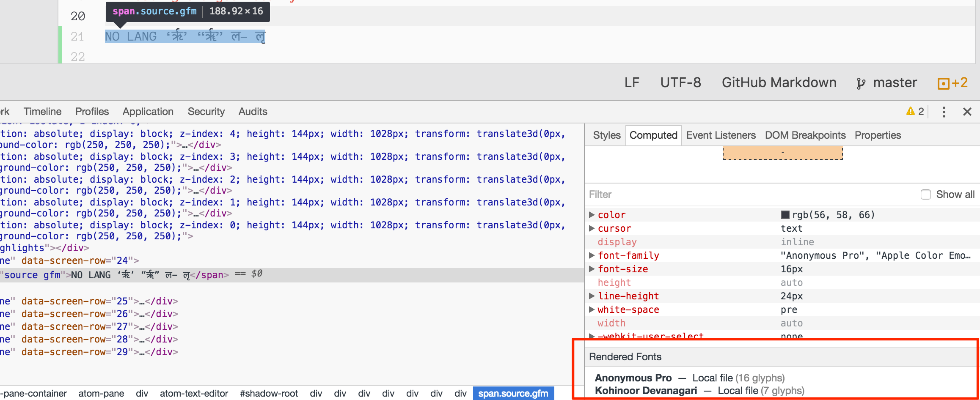Image resolution: width=980 pixels, height=400 pixels.
Task: Click the LF line ending selector
Action: [x=631, y=82]
